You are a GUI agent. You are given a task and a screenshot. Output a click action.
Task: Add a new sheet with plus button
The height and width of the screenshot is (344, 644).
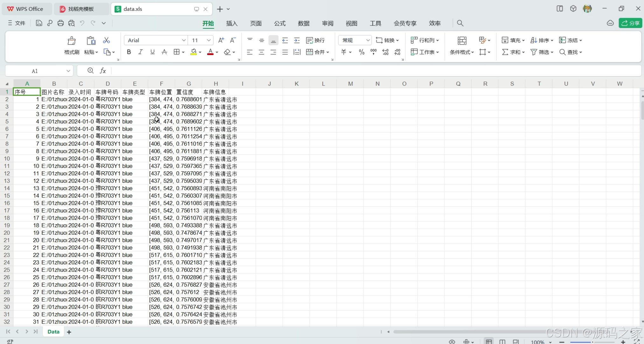click(69, 332)
